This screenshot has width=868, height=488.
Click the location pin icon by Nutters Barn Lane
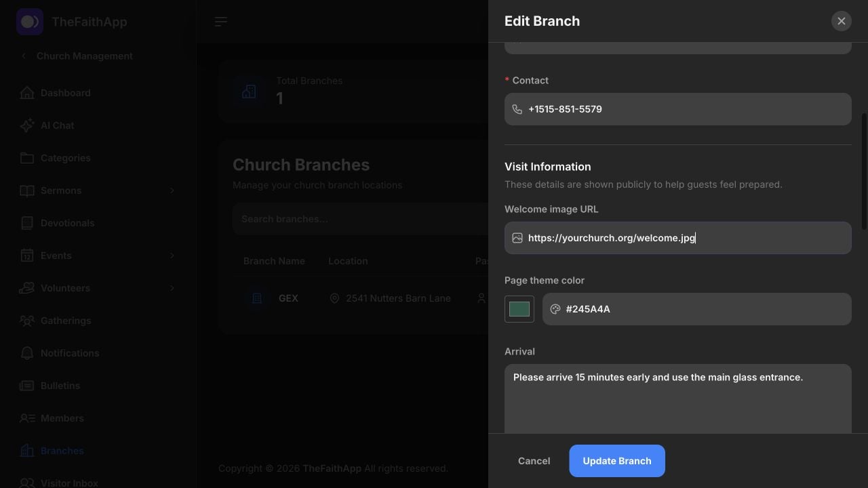click(x=334, y=298)
